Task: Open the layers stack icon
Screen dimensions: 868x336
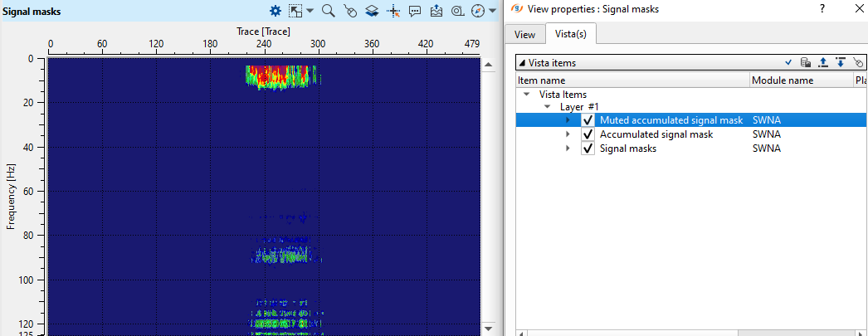Action: [372, 11]
